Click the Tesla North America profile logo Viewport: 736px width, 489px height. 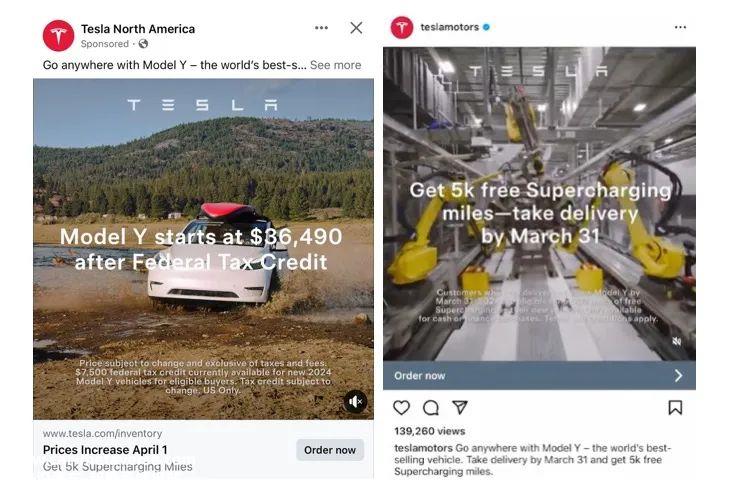coord(58,35)
